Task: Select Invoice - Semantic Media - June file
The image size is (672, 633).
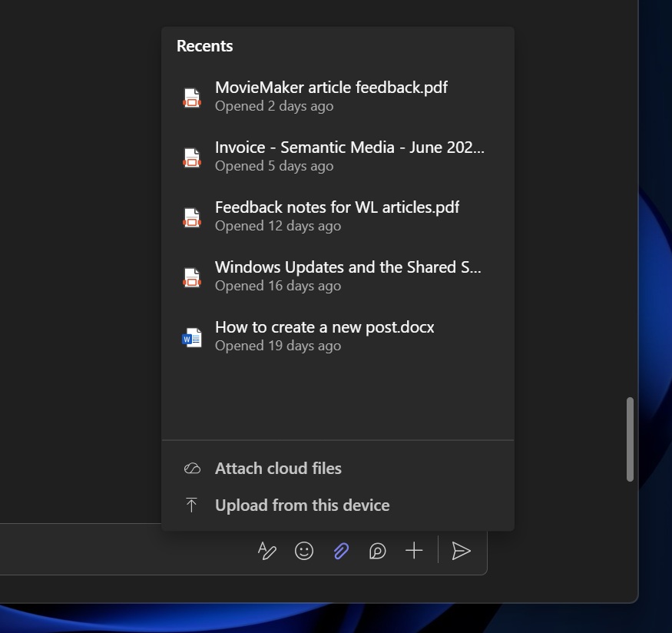Action: 338,157
